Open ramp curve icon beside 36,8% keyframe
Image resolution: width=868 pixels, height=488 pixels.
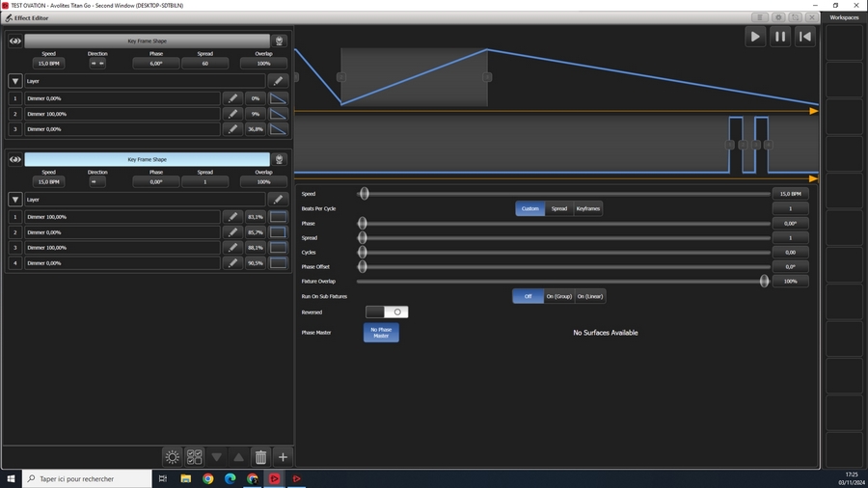[x=278, y=129]
